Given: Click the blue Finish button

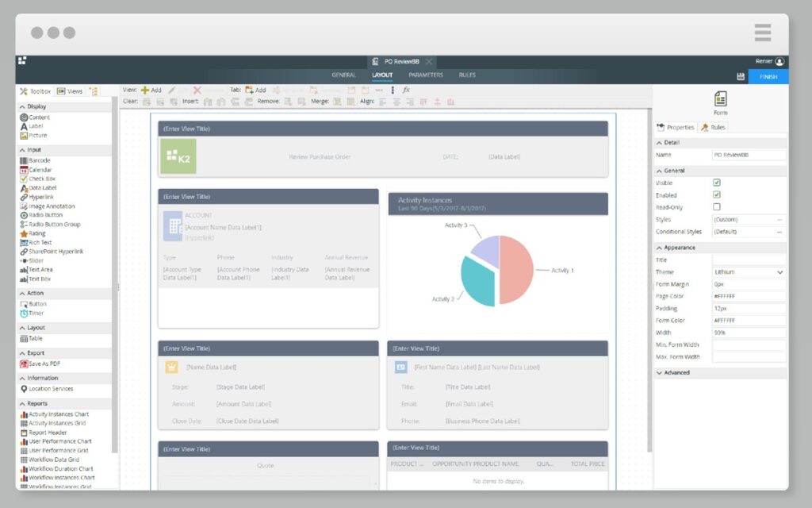Looking at the screenshot, I should [768, 77].
